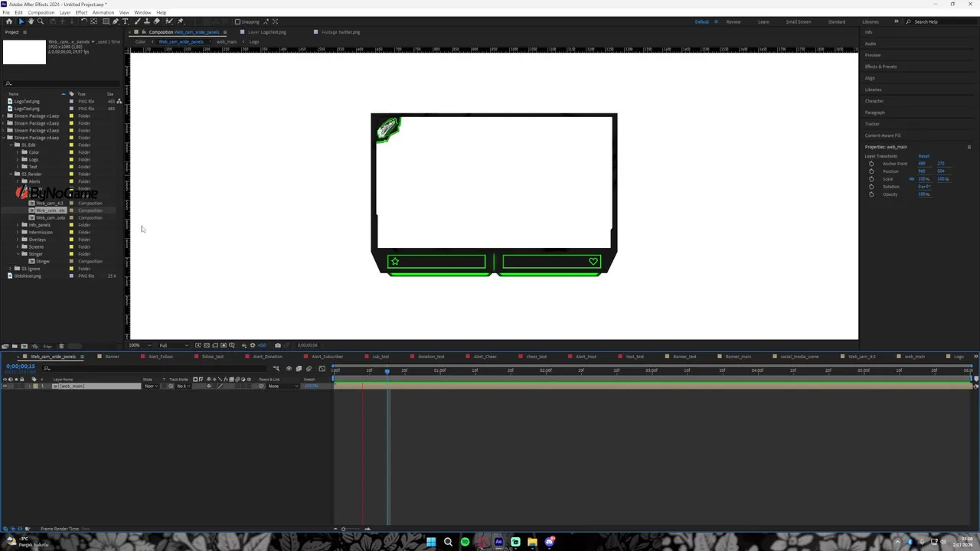
Task: Select the Home icon in toolbar
Action: [9, 21]
